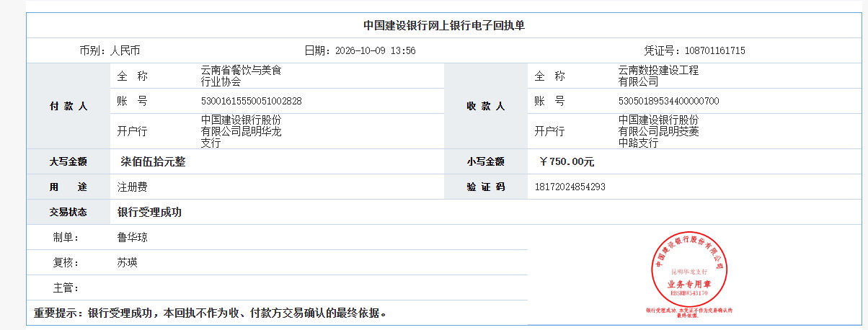Select verification code 18172024854293
Viewport: 868px width, 330px height.
570,187
